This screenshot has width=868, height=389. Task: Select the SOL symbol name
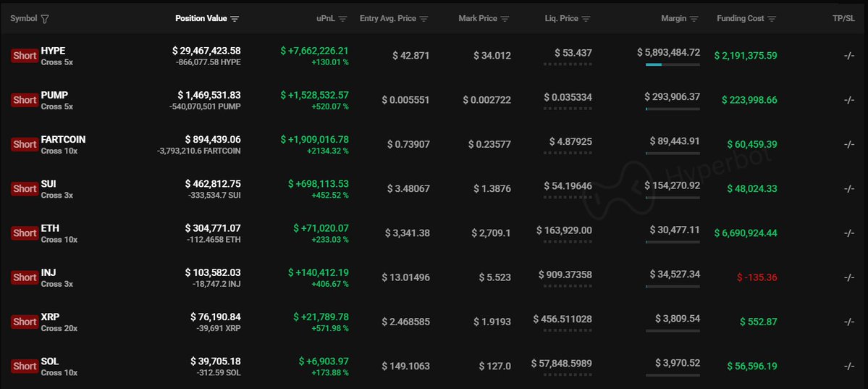click(x=50, y=361)
